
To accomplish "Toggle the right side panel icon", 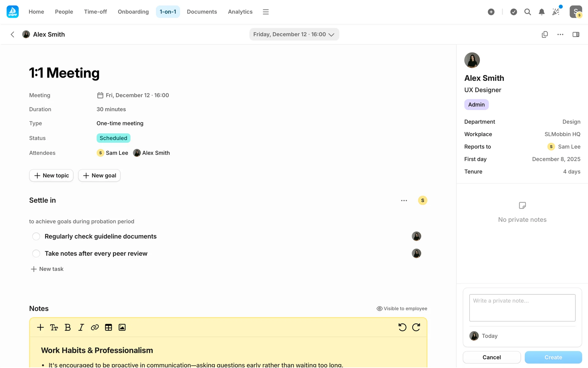I will (576, 34).
